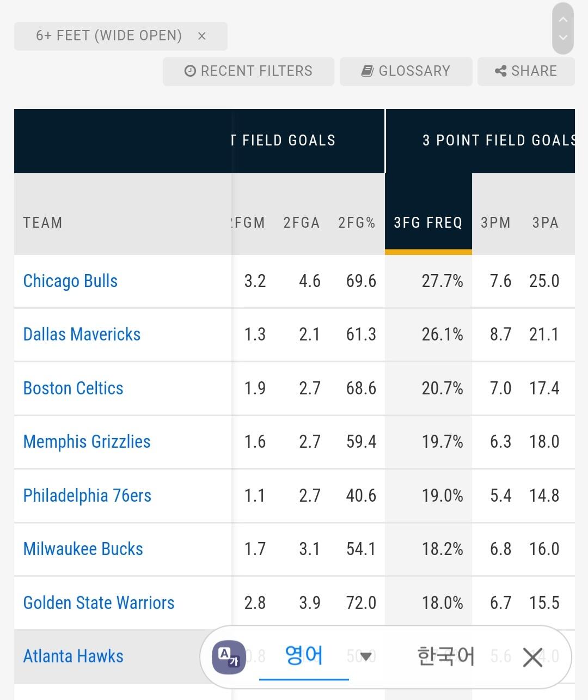This screenshot has width=588, height=700.
Task: Open the Dallas Mavericks team link
Action: [82, 334]
